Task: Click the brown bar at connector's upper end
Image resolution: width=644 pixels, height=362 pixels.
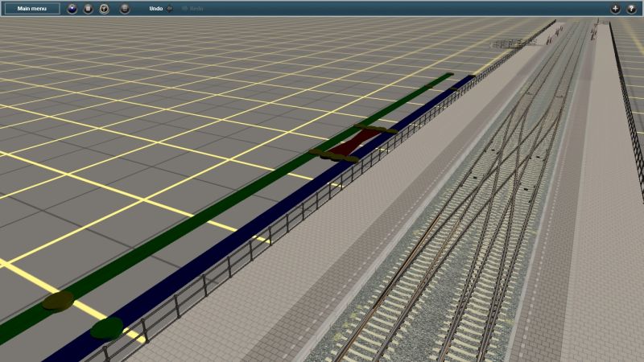Action: click(375, 128)
